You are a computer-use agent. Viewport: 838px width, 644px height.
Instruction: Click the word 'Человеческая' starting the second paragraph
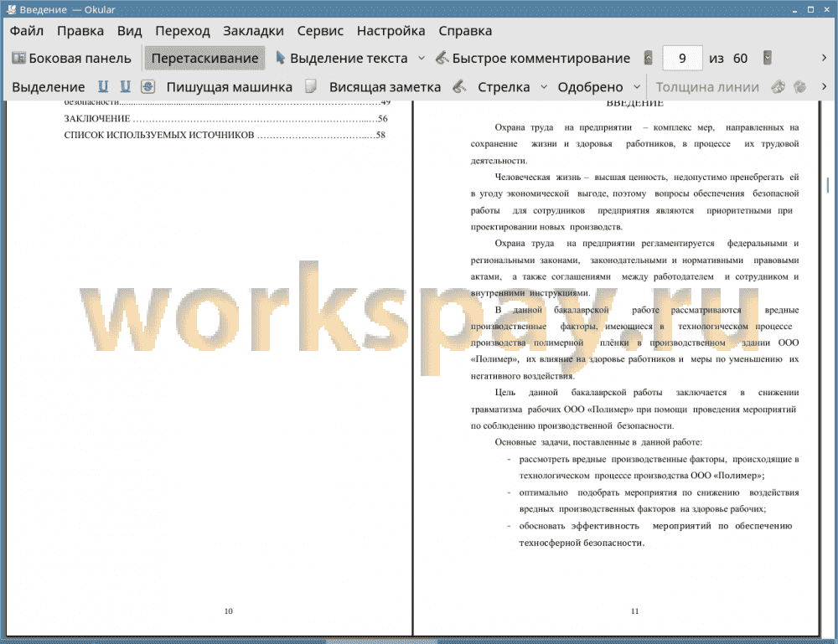(522, 178)
